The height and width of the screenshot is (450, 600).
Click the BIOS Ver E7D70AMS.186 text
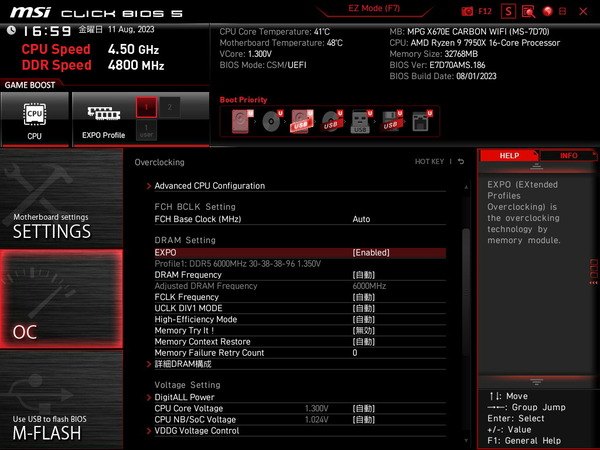(x=437, y=65)
